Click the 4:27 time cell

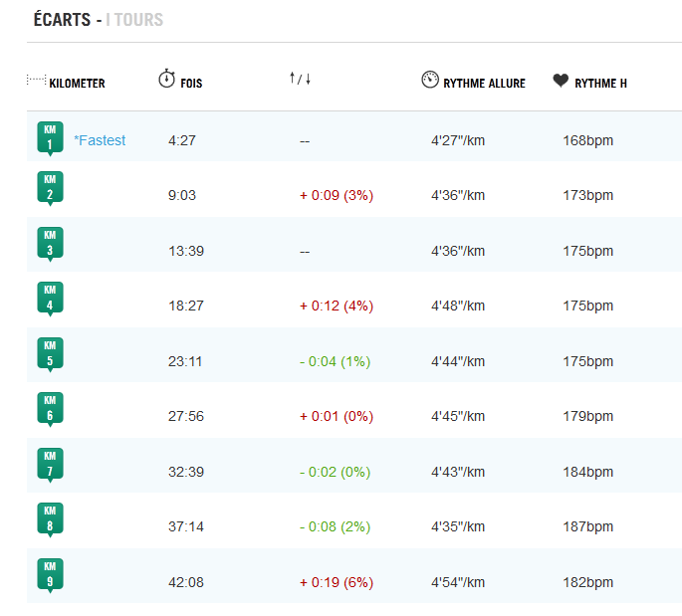182,140
